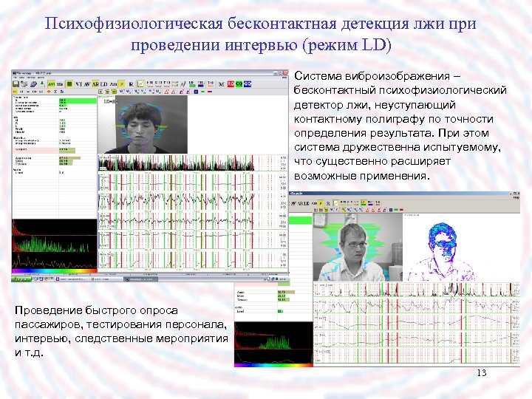Screen dimensions: 532x399
Task: Open the chart icon in the lower window toolbar
Action: 336,204
